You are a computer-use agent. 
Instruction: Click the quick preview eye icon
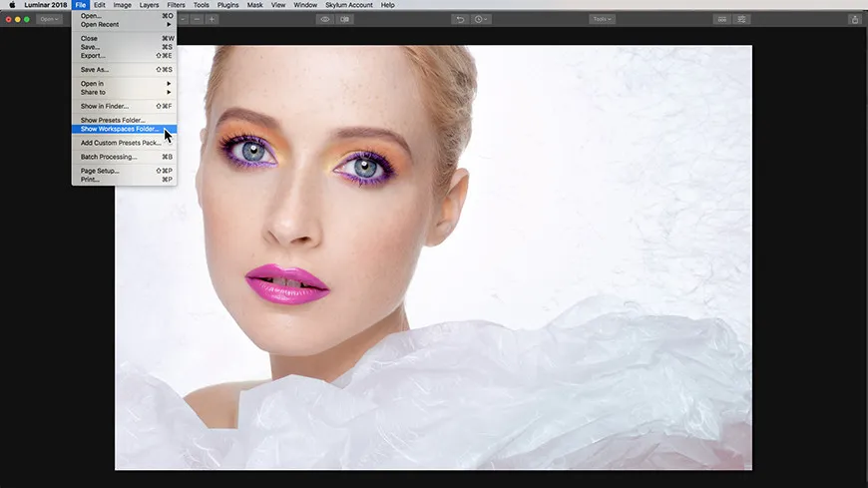325,19
